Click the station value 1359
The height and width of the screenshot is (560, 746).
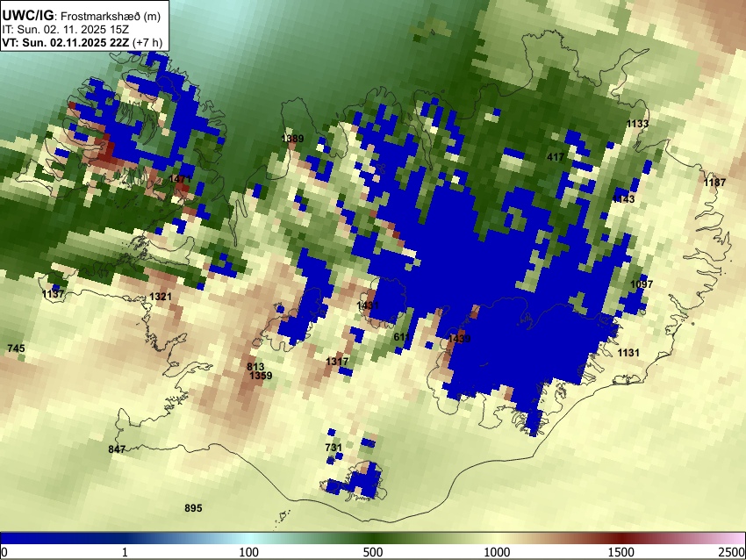pyautogui.click(x=261, y=376)
